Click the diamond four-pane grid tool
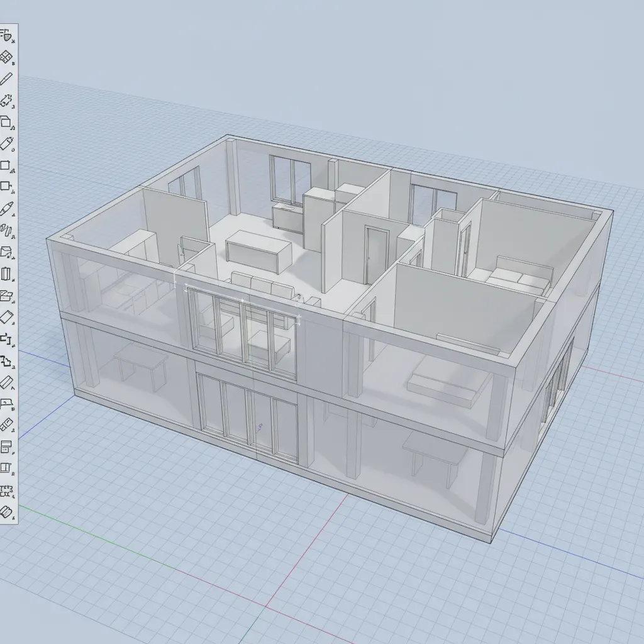The height and width of the screenshot is (644, 644). [6, 57]
